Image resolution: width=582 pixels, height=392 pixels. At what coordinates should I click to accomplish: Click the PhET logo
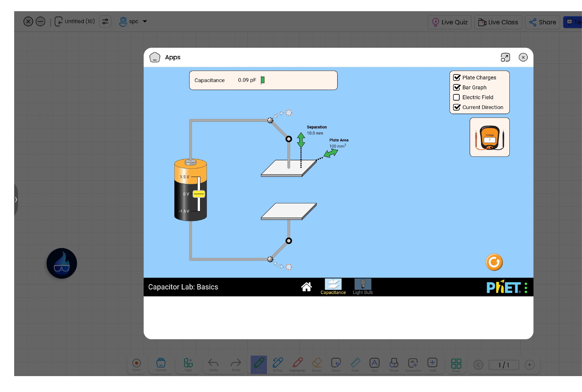[x=504, y=287]
